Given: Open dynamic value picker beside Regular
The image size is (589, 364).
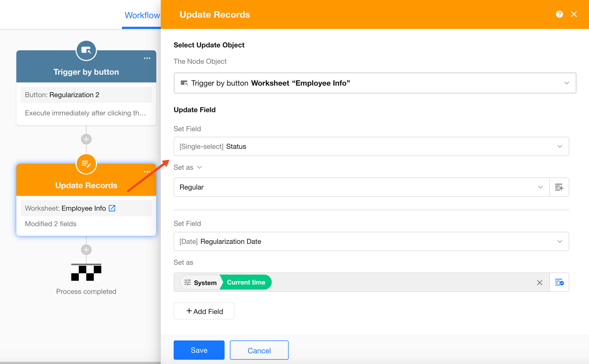Looking at the screenshot, I should pyautogui.click(x=559, y=187).
